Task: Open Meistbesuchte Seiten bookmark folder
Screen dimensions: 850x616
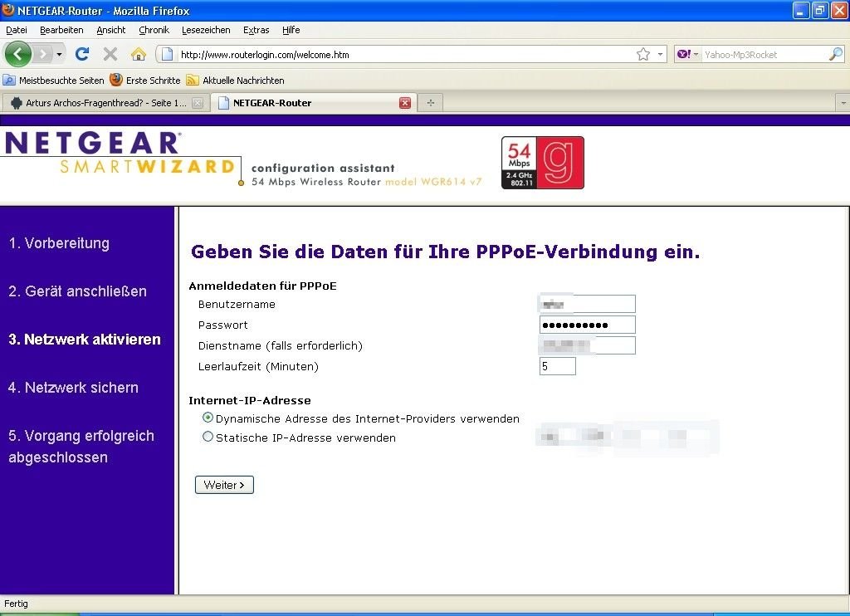Action: pos(54,81)
